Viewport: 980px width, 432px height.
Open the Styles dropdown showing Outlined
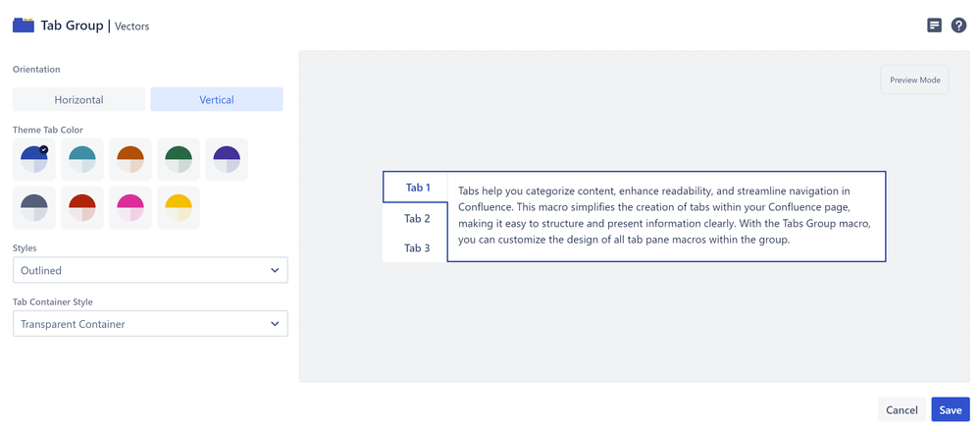coord(150,270)
